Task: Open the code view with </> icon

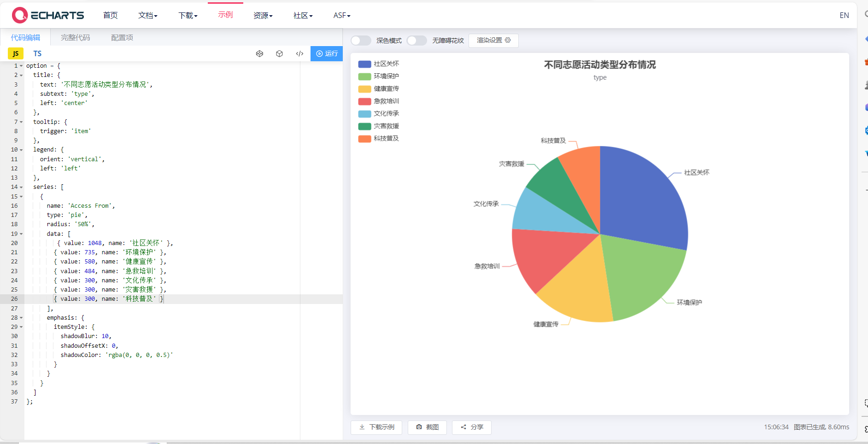Action: (299, 53)
